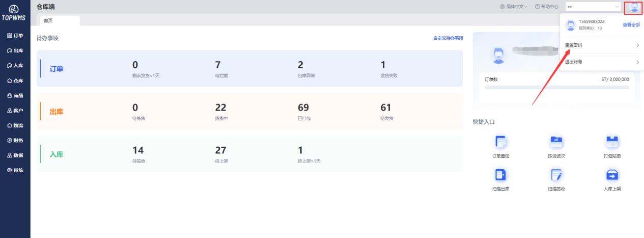The width and height of the screenshot is (644, 238).
Task: Open 拣货波次 quick entry icon
Action: point(556,142)
